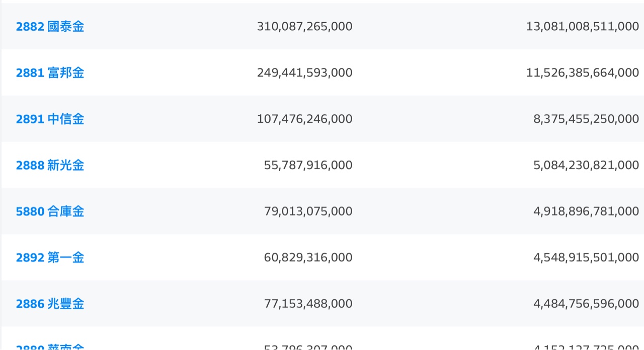Click the 79,013,075,000 value for 合庫金

click(308, 212)
